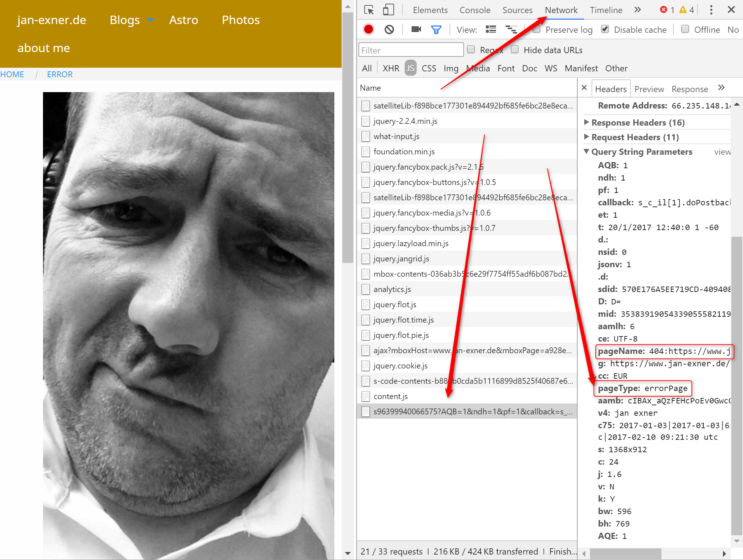Screen dimensions: 743x560
Task: Click the capture screenshots camera icon
Action: click(416, 29)
